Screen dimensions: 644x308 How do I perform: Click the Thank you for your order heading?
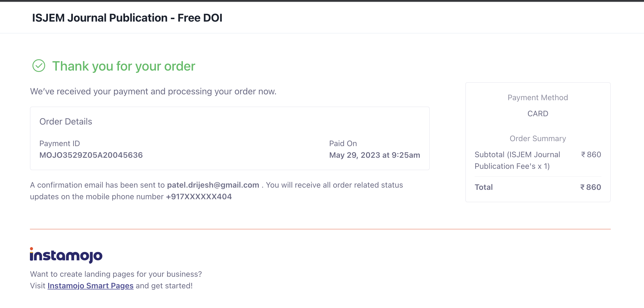124,66
